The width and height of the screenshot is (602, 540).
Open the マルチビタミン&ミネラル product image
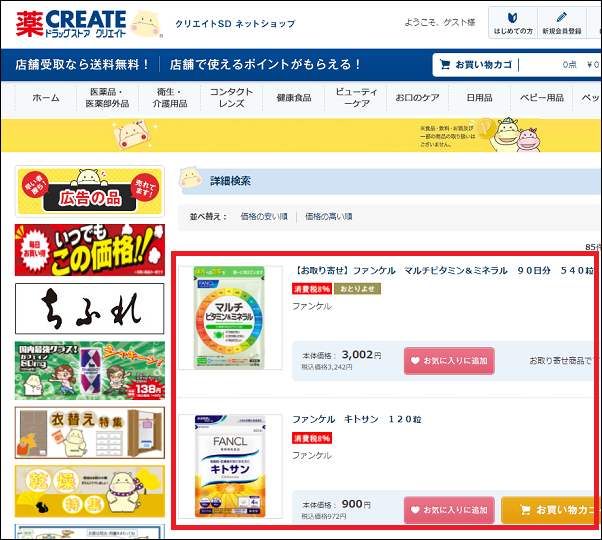pos(230,318)
